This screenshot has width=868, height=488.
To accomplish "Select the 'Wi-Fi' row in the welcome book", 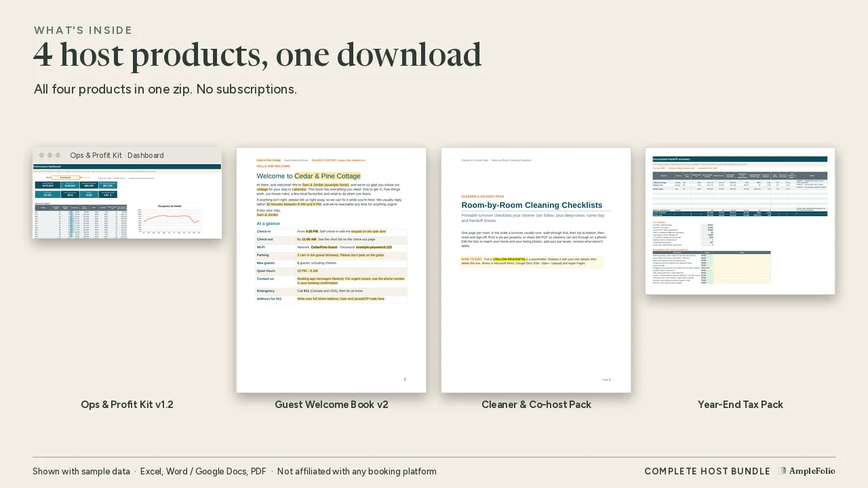I will point(332,247).
